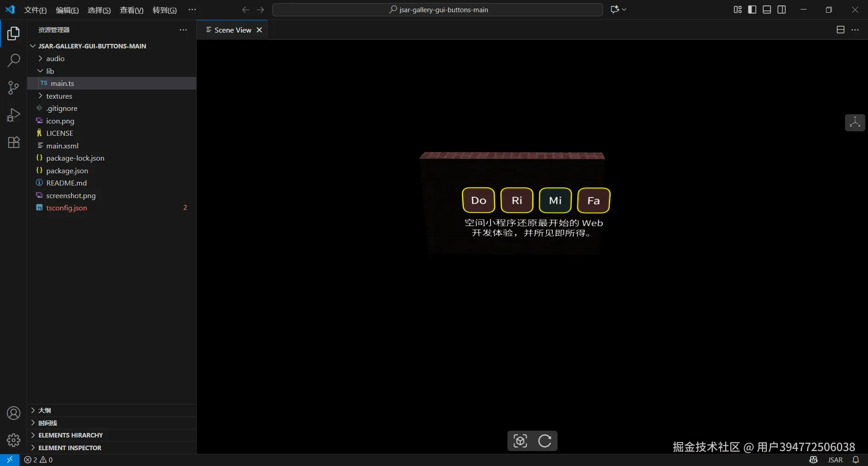Open the Explorer view in activity bar
Viewport: 868px width, 466px height.
point(14,33)
